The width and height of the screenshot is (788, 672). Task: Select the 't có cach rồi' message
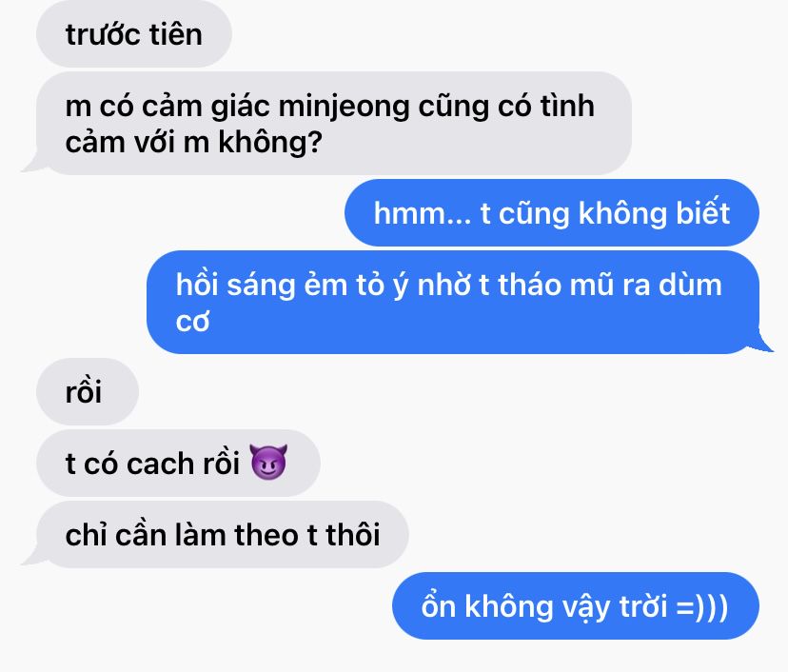pyautogui.click(x=178, y=463)
